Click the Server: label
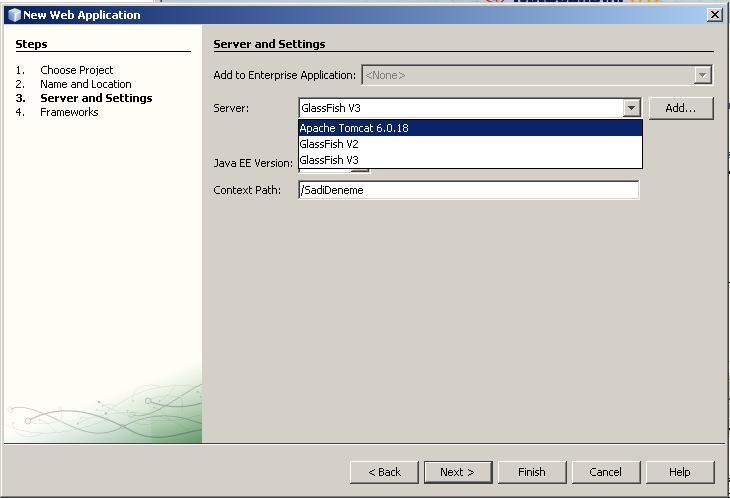This screenshot has width=730, height=498. pos(231,108)
